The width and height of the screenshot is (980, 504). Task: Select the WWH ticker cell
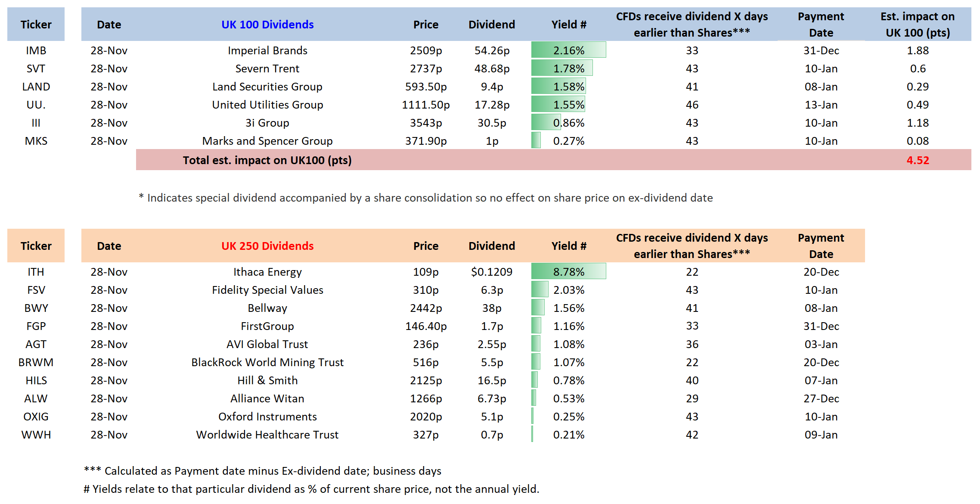pyautogui.click(x=36, y=435)
